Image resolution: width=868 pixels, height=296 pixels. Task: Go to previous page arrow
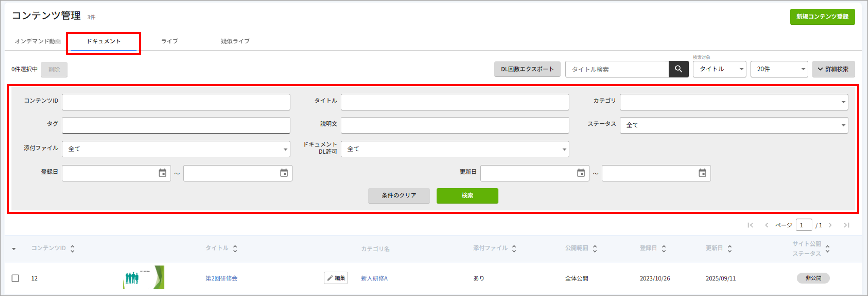[767, 225]
